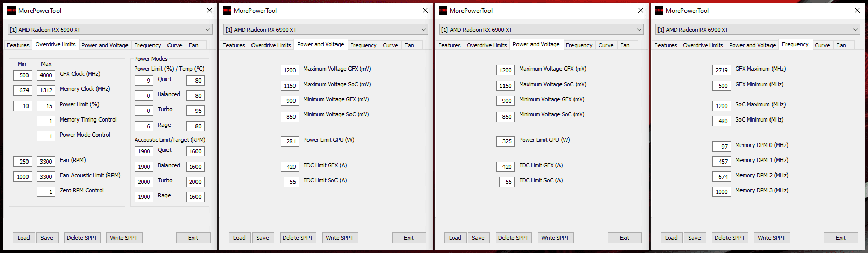The height and width of the screenshot is (253, 868).
Task: Click the GFX Maximum field showing 2719
Action: click(722, 70)
